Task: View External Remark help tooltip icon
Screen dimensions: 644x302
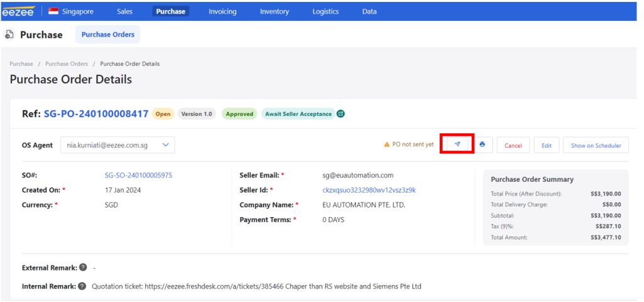Action: (x=83, y=267)
